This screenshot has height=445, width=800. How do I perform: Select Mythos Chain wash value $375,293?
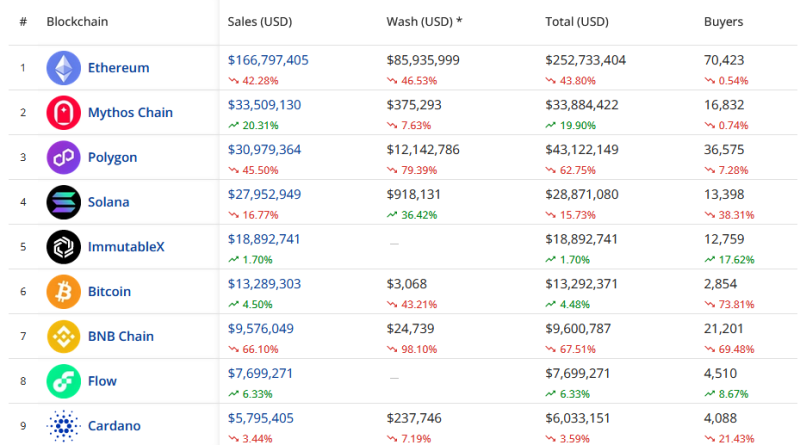414,105
